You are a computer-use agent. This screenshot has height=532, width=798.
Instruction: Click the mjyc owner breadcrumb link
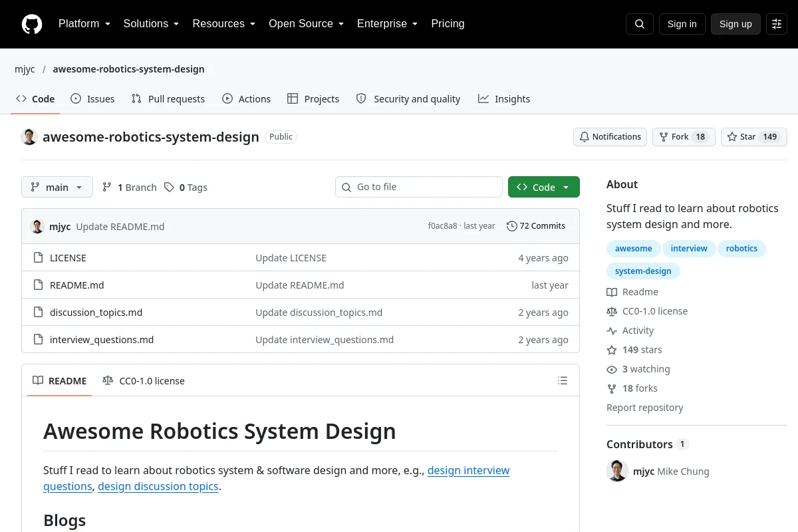[x=25, y=69]
